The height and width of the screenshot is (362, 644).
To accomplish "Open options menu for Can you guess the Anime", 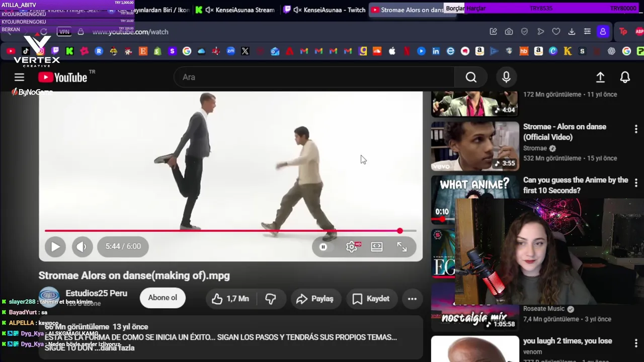I will (x=636, y=183).
